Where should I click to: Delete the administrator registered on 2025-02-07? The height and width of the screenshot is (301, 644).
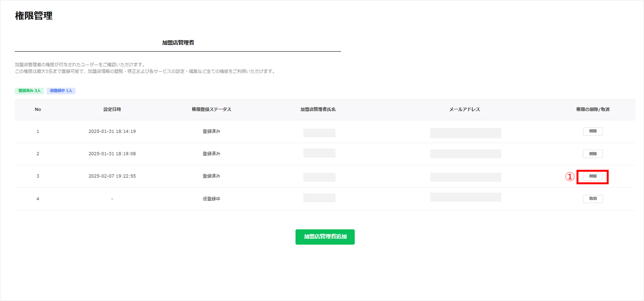[x=593, y=176]
